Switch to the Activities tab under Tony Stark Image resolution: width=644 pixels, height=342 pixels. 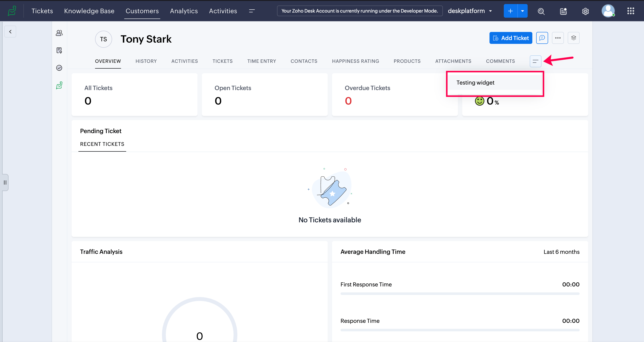(185, 61)
